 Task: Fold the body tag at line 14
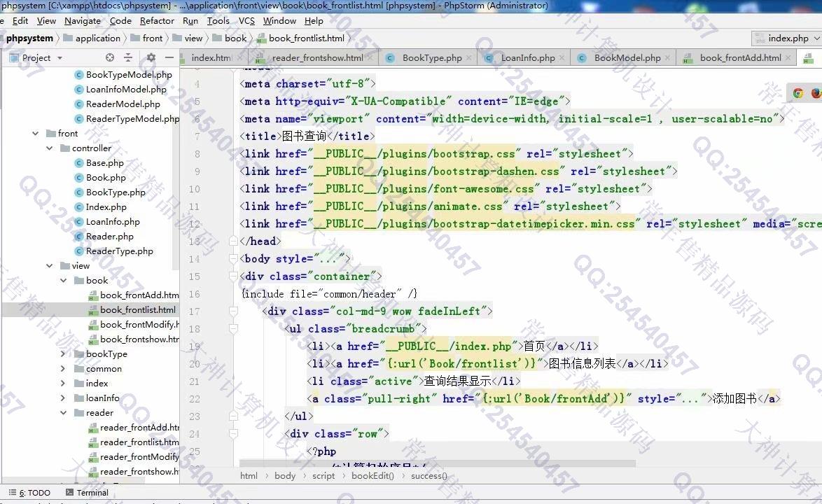click(x=233, y=259)
